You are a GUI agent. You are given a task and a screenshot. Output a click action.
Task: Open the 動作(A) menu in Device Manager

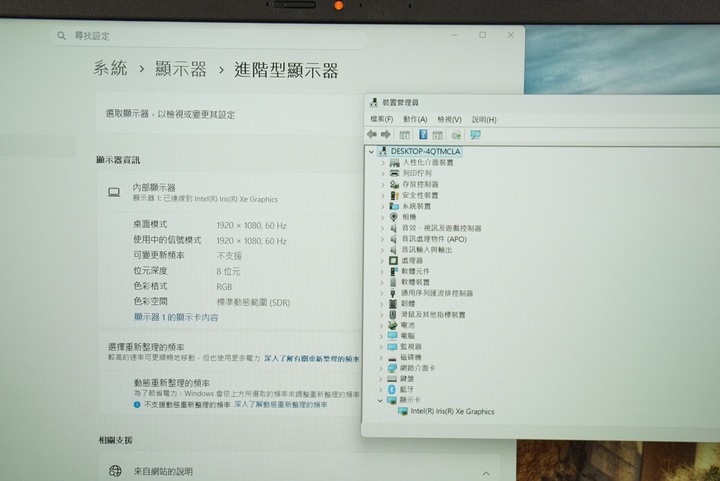pos(415,119)
